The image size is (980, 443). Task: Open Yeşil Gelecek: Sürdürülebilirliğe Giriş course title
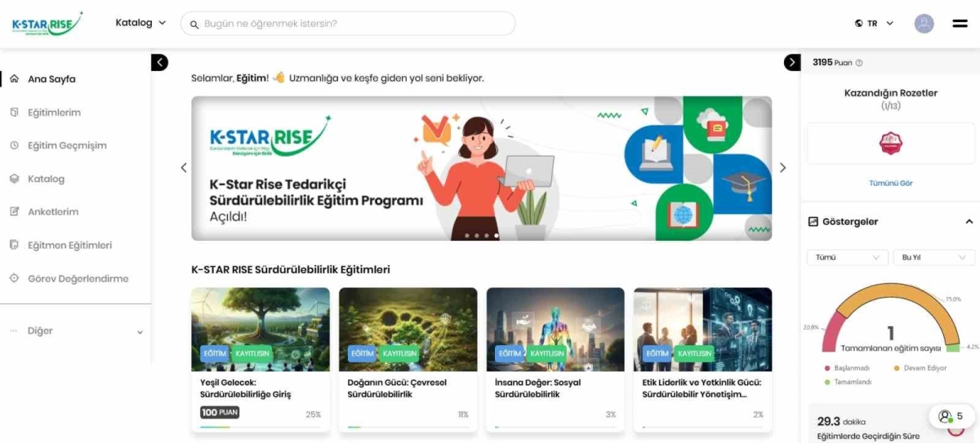[x=246, y=388]
